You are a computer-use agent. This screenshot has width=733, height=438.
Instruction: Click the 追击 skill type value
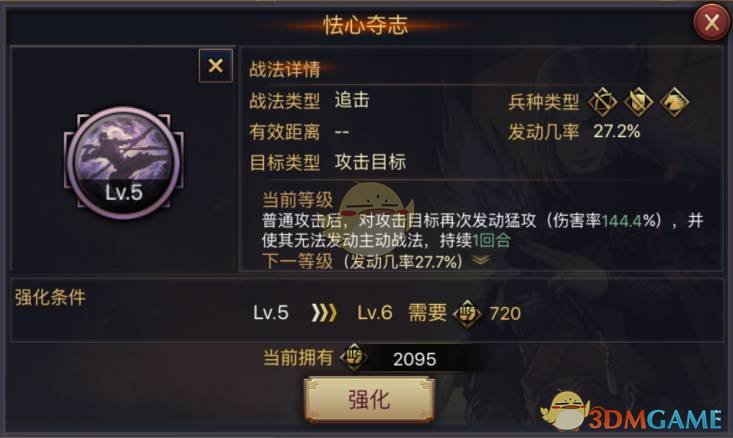click(x=352, y=100)
